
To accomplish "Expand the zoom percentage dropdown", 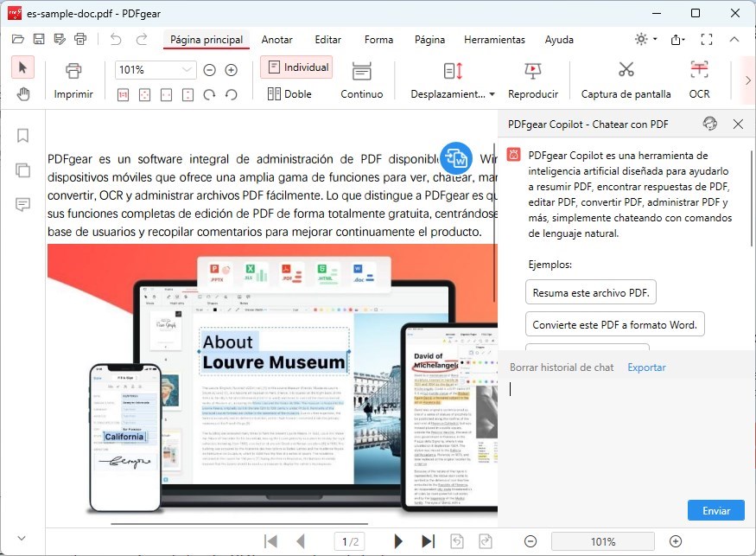I will (x=187, y=70).
